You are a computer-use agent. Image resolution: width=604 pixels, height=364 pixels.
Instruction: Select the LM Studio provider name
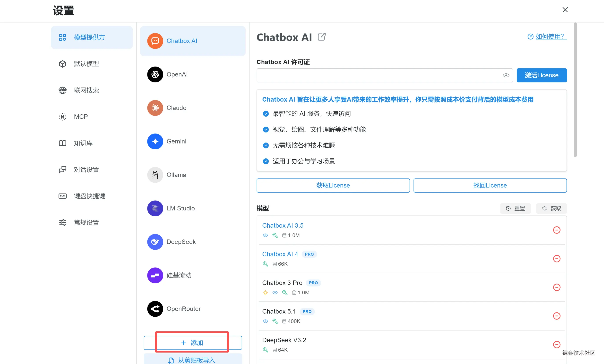click(181, 208)
